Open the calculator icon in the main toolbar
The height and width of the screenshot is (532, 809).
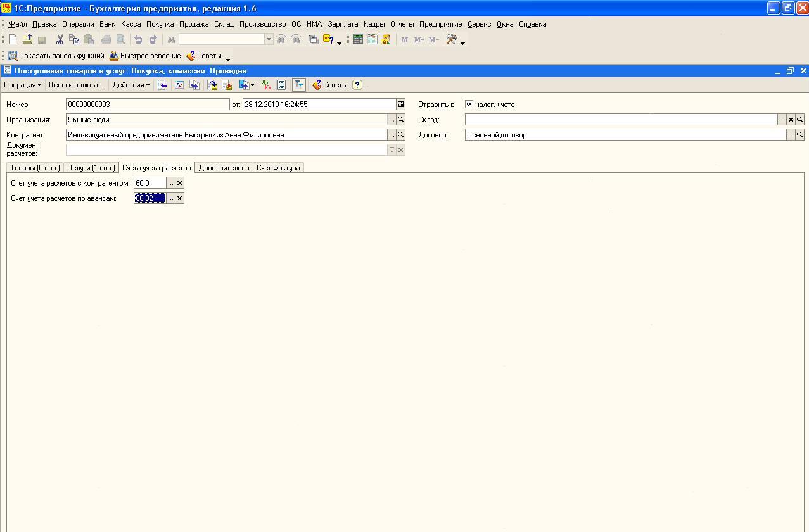[x=357, y=39]
